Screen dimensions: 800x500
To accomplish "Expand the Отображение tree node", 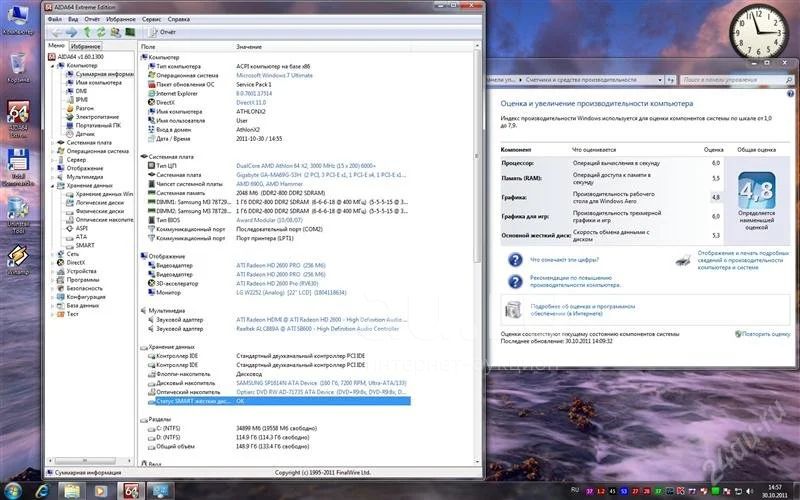I will coord(52,168).
